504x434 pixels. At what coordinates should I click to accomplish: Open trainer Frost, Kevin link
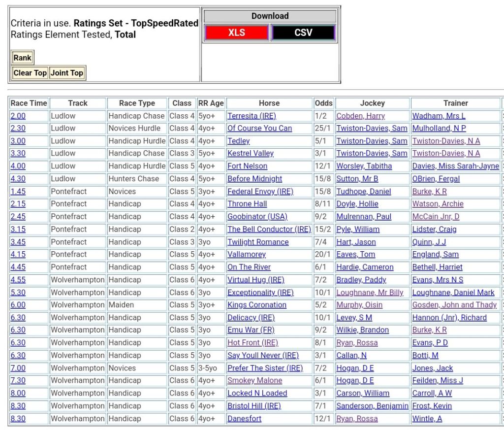[x=432, y=406]
